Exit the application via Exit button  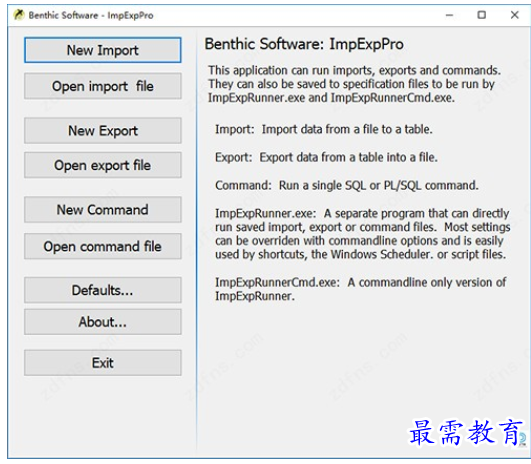(103, 363)
